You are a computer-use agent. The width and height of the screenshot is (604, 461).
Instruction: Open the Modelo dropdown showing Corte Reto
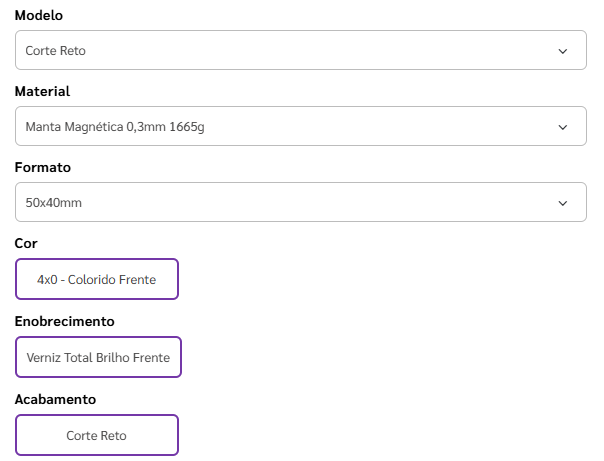[x=300, y=50]
